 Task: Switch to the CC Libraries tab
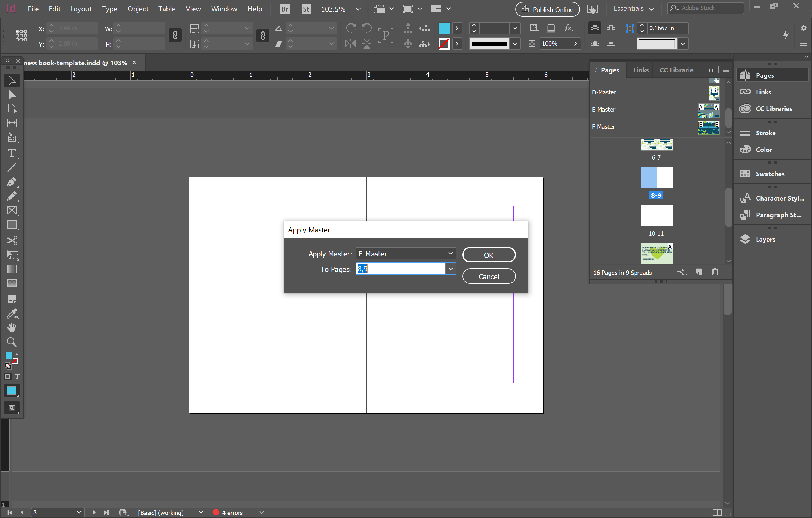point(676,70)
